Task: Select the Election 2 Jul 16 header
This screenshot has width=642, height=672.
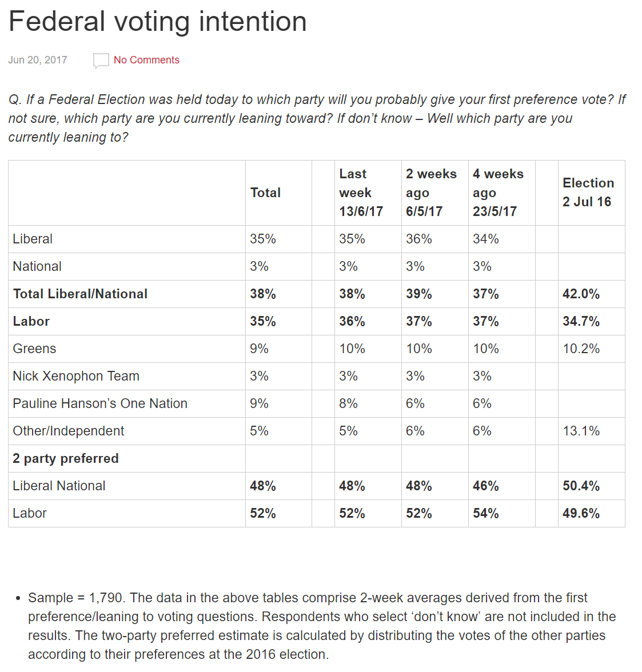Action: click(x=588, y=193)
